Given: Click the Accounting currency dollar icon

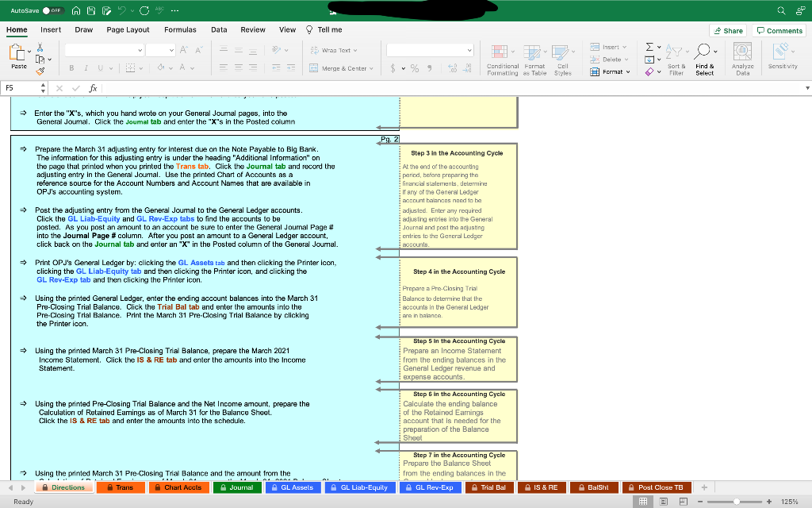Looking at the screenshot, I should (393, 68).
